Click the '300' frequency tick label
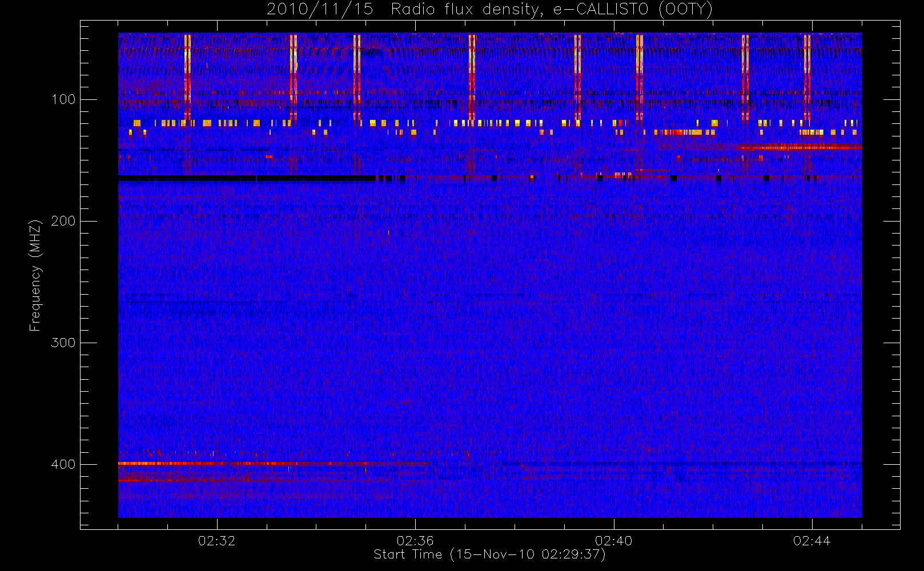This screenshot has width=924, height=571. coord(63,343)
